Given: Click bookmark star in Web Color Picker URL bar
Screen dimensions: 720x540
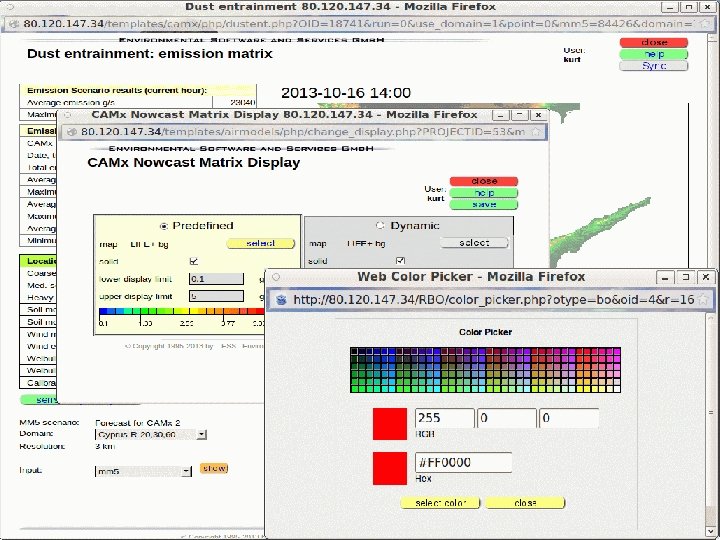Looking at the screenshot, I should 703,300.
